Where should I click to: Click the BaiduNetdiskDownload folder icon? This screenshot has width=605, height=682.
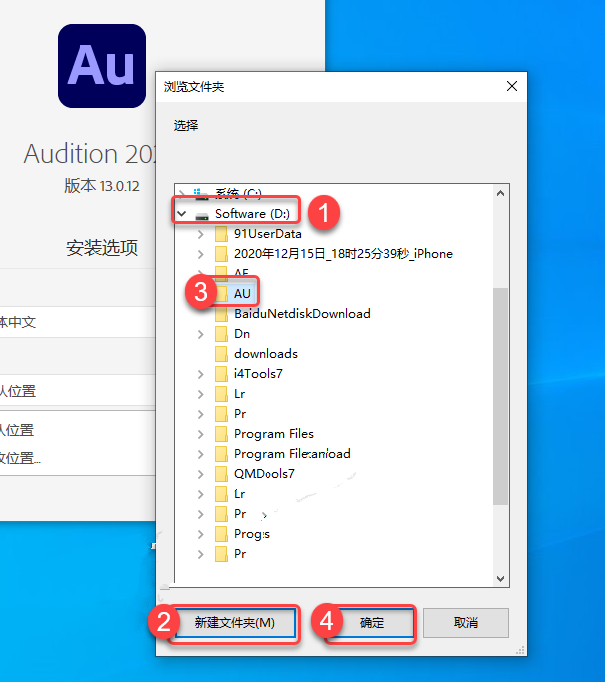point(221,314)
